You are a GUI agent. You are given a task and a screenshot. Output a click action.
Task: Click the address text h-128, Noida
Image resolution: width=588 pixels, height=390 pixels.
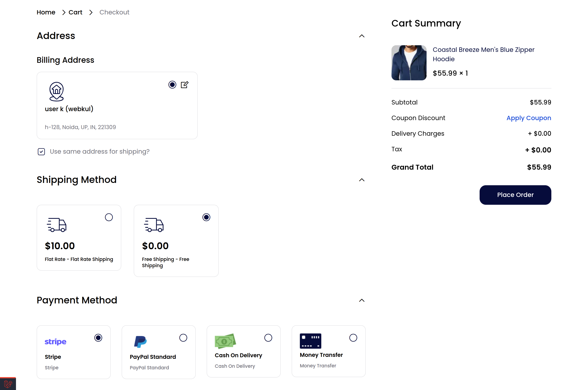click(80, 127)
